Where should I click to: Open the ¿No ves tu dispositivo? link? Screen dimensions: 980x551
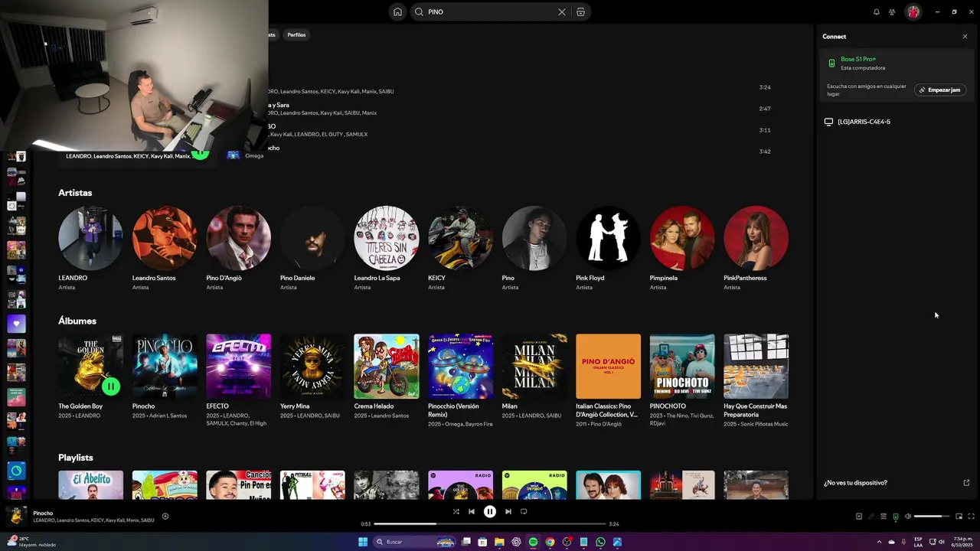coord(855,483)
